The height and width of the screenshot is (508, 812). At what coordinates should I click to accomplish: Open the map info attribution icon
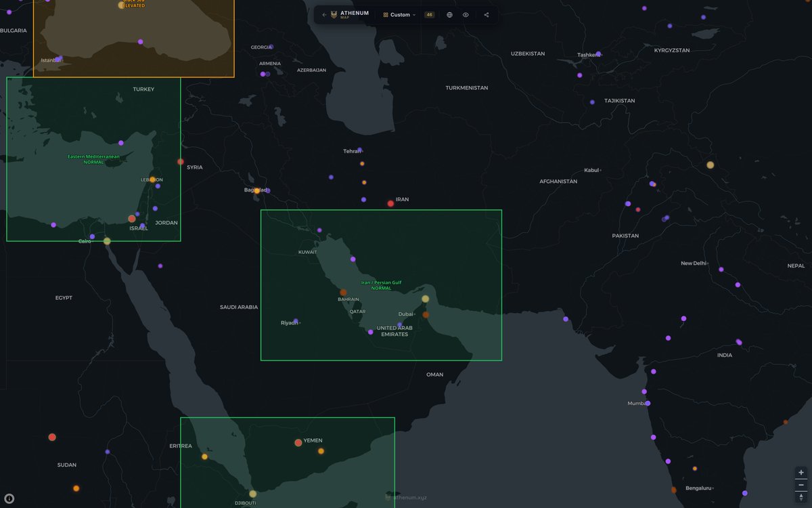click(x=9, y=499)
